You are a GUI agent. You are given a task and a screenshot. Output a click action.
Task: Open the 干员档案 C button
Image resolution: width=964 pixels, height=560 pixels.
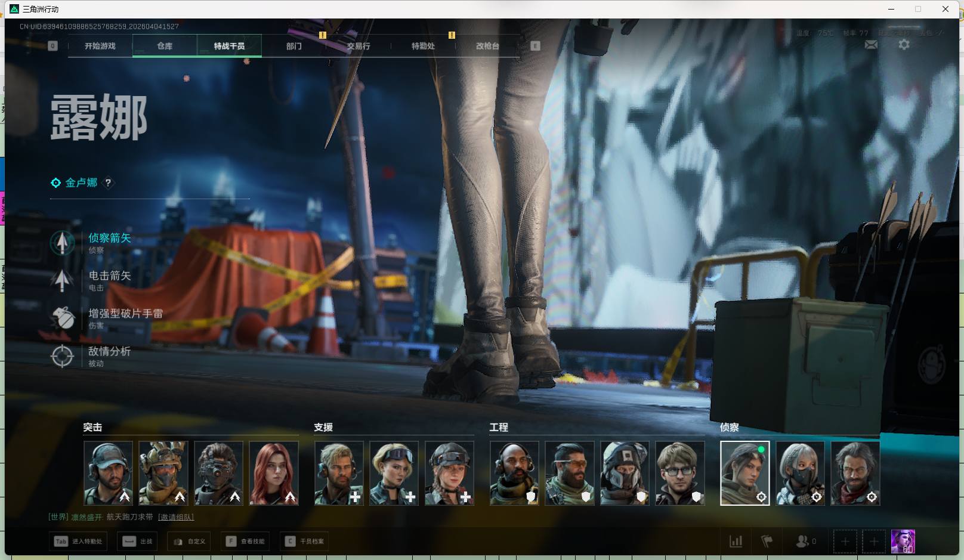(305, 542)
